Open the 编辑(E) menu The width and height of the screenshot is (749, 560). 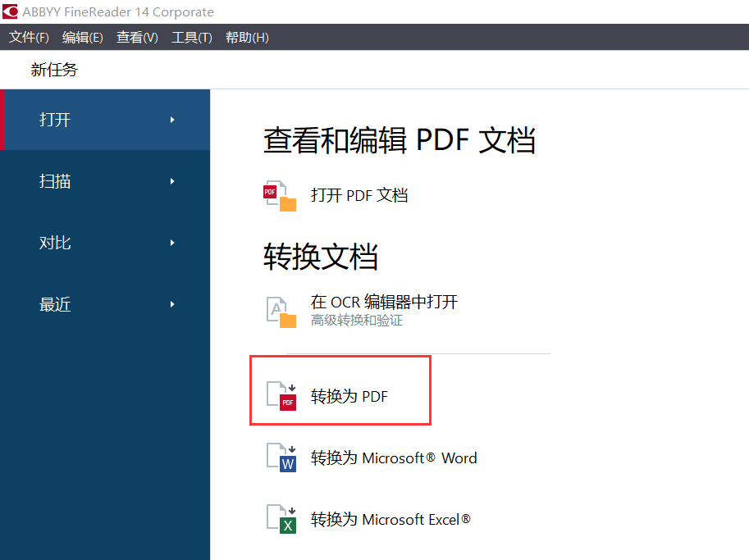coord(82,37)
